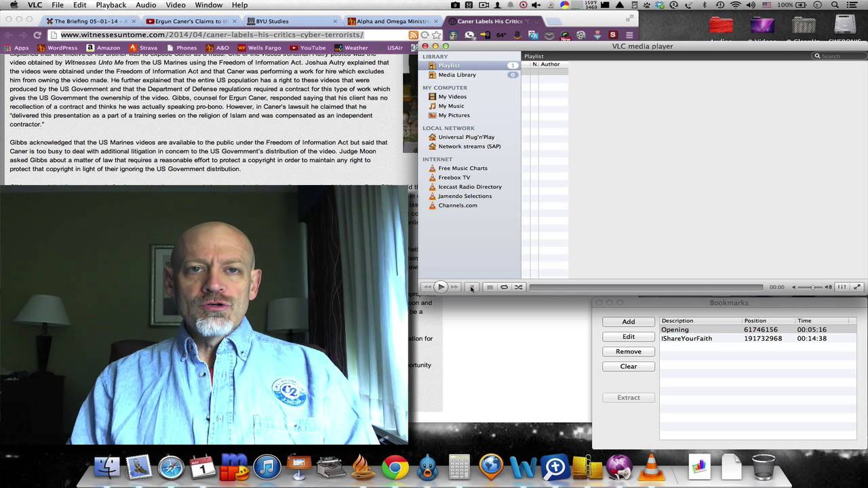Click Edit in Bookmarks window
868x488 pixels.
[629, 337]
